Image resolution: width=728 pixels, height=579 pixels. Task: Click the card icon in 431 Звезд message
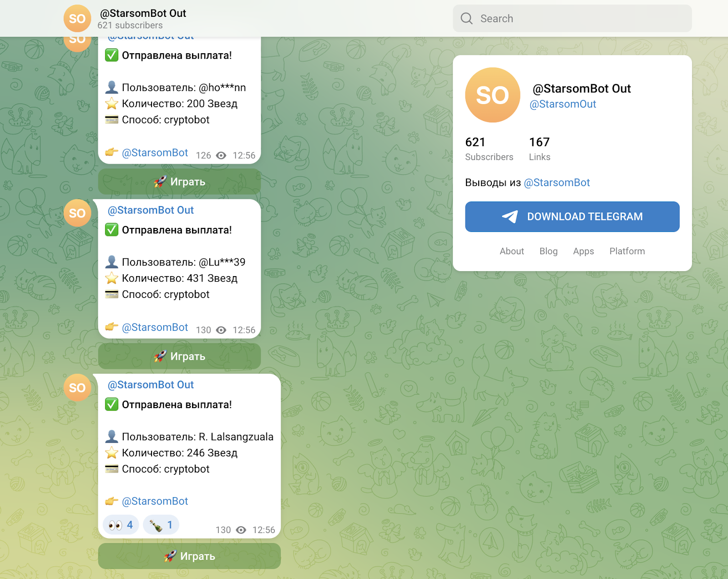pyautogui.click(x=111, y=295)
